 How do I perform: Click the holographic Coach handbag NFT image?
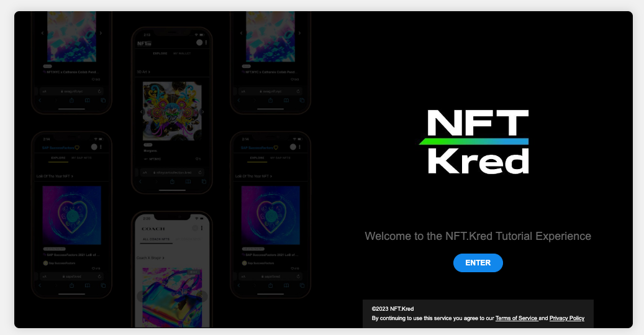point(172,297)
